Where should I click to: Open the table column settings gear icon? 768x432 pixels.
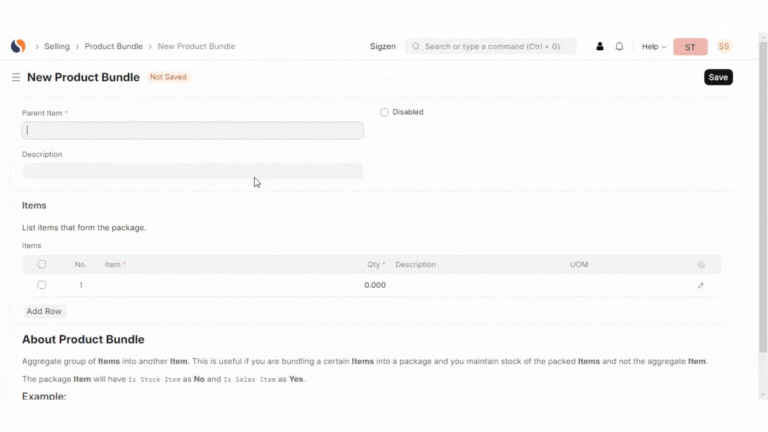(700, 265)
